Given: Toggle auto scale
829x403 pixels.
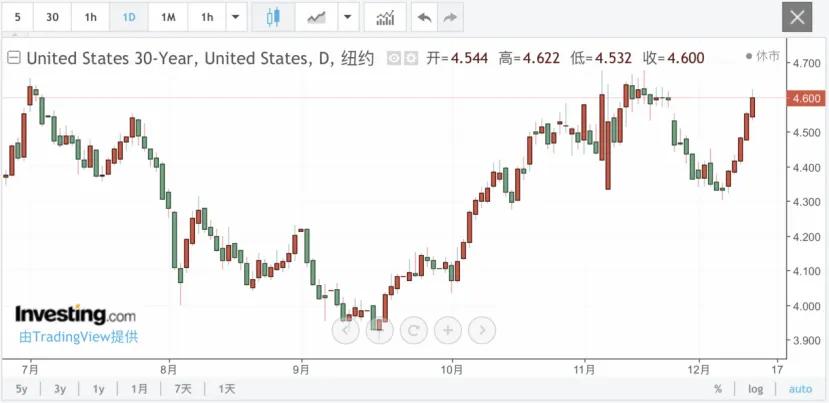Looking at the screenshot, I should (800, 389).
